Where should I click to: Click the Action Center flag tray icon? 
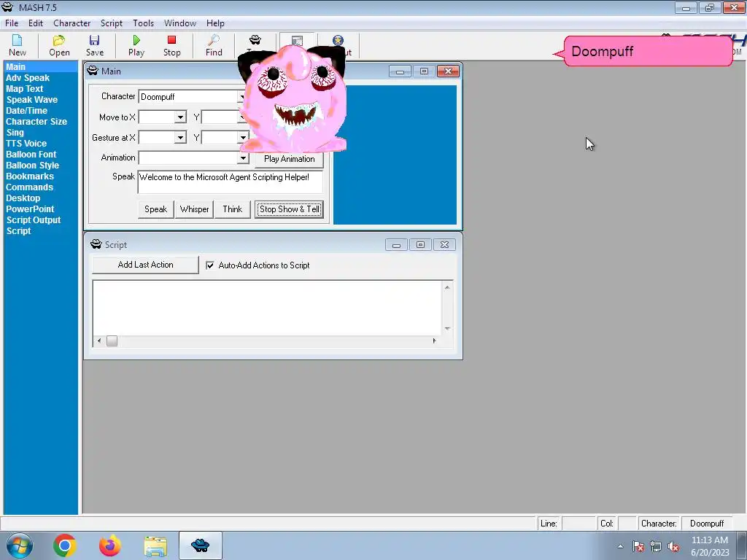[638, 546]
